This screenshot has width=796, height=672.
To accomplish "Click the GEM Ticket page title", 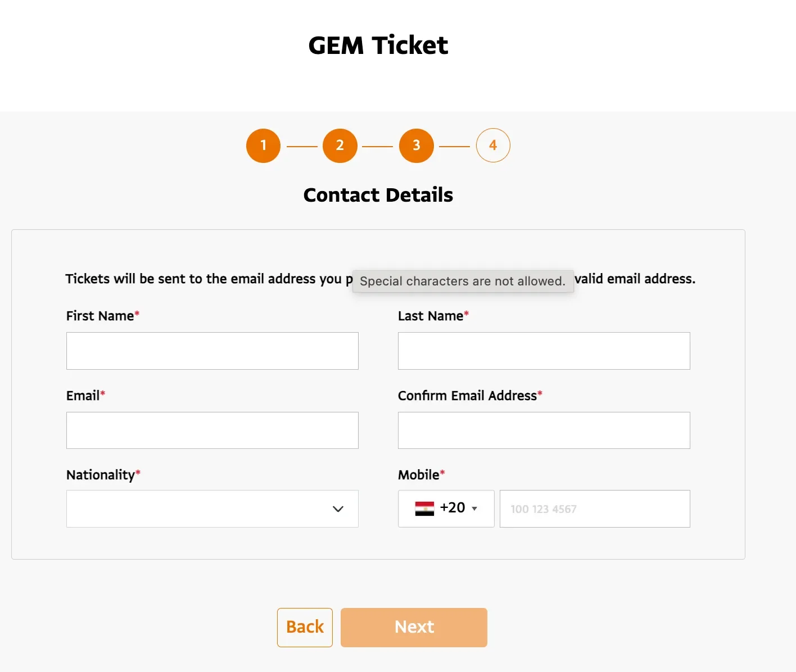I will pyautogui.click(x=378, y=45).
